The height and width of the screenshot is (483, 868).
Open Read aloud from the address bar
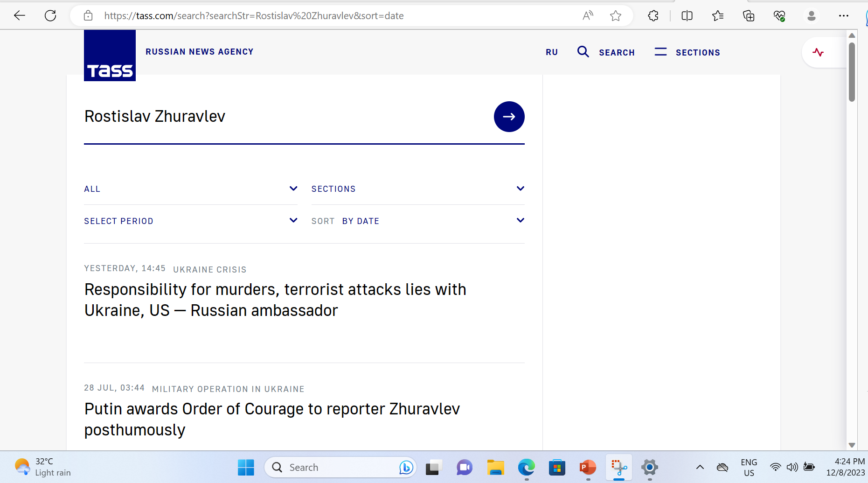click(x=588, y=16)
